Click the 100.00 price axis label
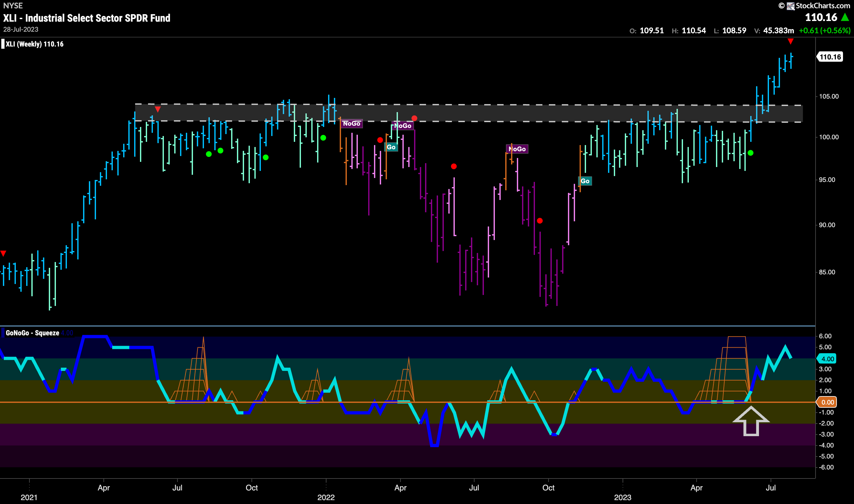 (829, 137)
